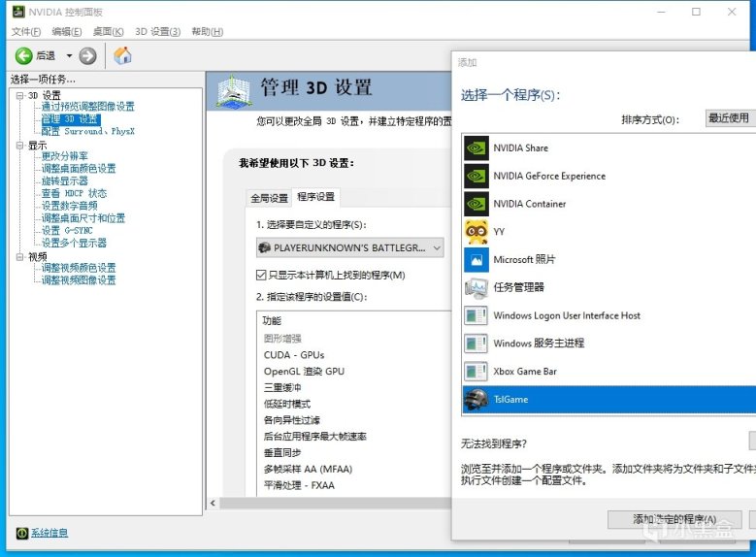Click the YY raccoon icon
This screenshot has width=756, height=557.
(476, 232)
